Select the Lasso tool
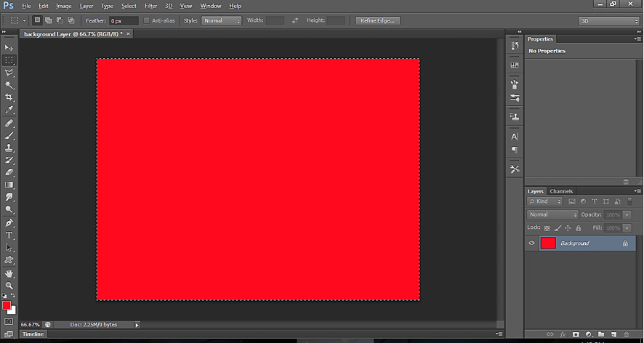 coord(9,73)
